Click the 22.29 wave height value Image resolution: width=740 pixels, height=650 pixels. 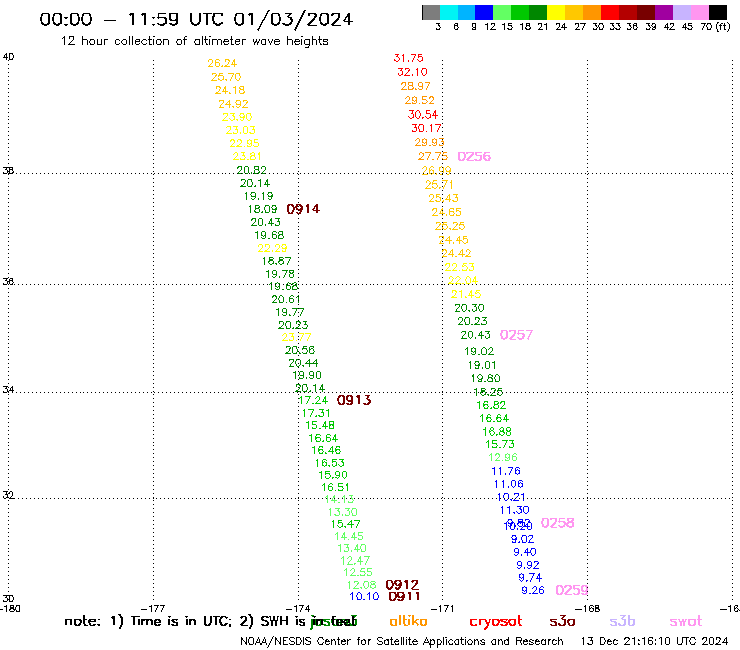point(272,248)
